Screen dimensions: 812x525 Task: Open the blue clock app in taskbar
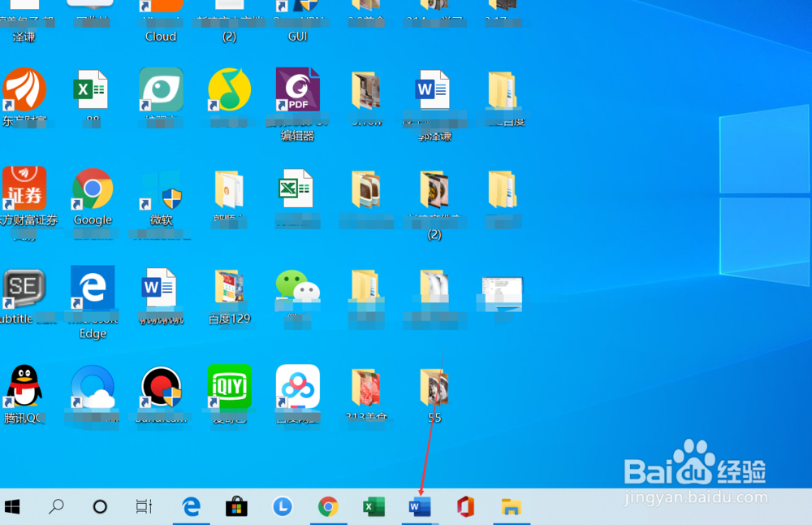click(283, 506)
